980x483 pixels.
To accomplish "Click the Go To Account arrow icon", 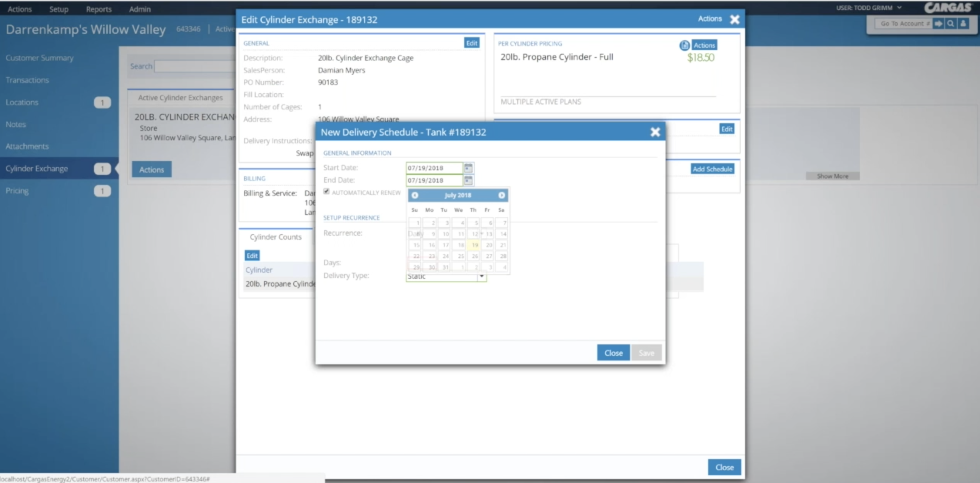I will tap(938, 24).
